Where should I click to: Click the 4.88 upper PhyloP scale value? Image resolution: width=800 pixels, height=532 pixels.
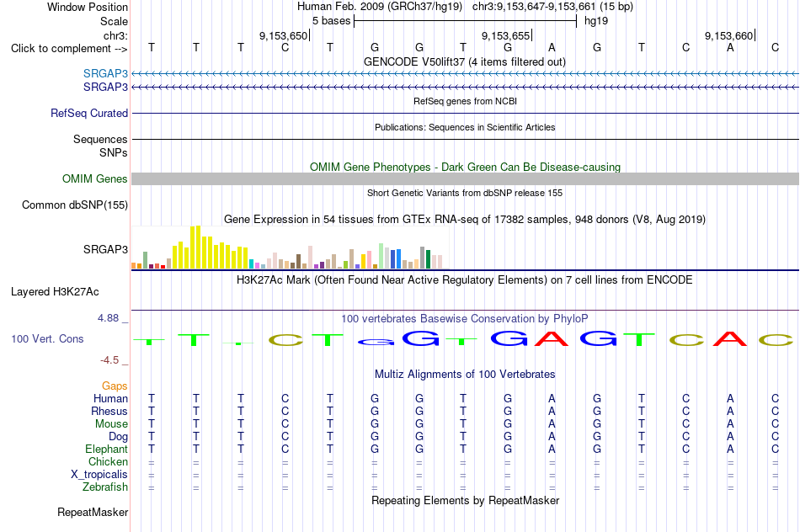point(108,318)
